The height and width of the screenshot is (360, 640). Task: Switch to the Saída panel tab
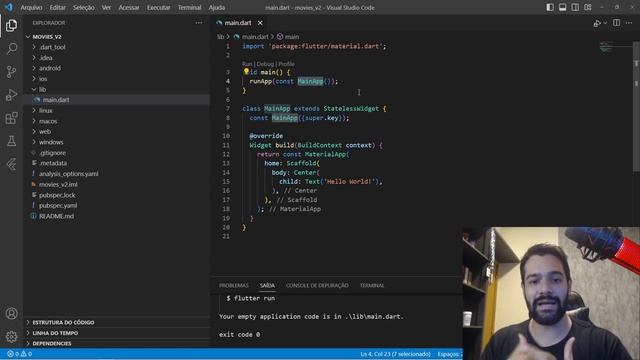tap(267, 285)
